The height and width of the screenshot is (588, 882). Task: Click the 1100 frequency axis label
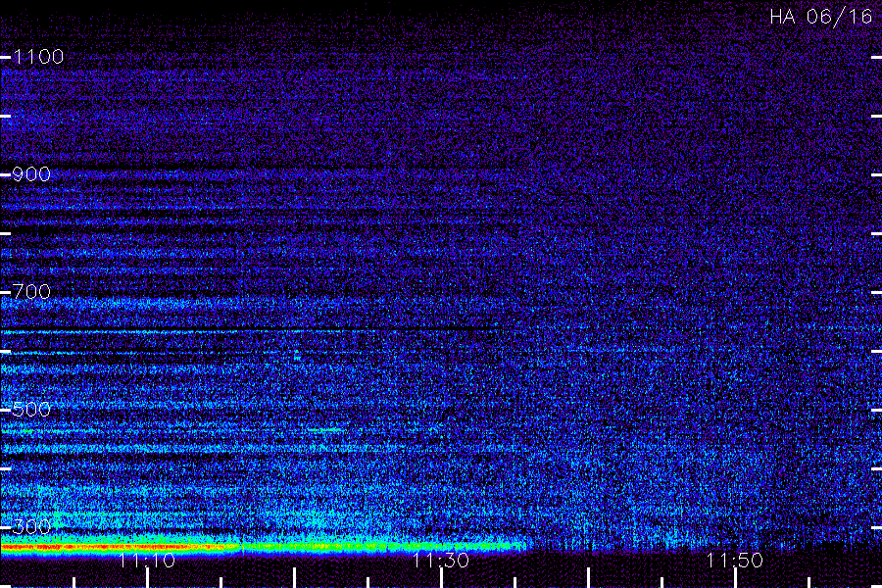[x=38, y=57]
